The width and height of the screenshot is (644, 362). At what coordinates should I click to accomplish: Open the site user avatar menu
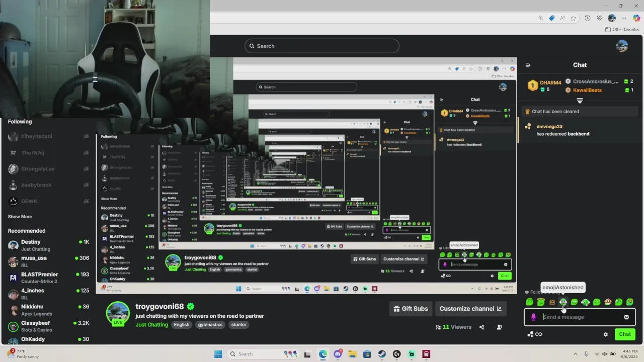tap(622, 46)
